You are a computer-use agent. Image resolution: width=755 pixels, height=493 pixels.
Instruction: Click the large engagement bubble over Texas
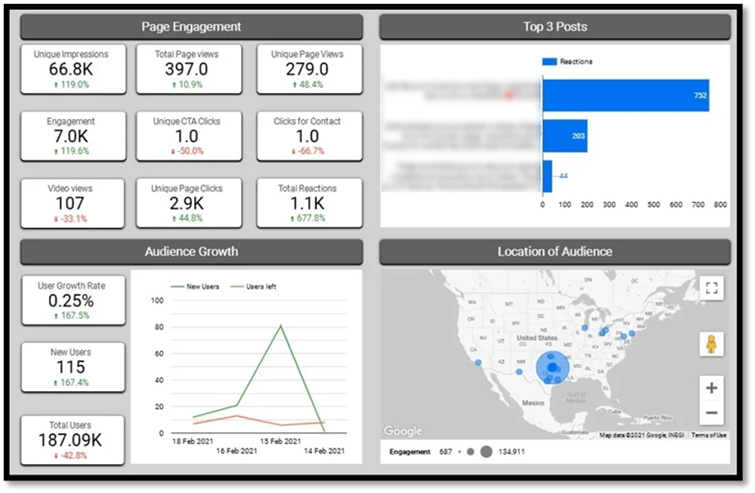(550, 368)
